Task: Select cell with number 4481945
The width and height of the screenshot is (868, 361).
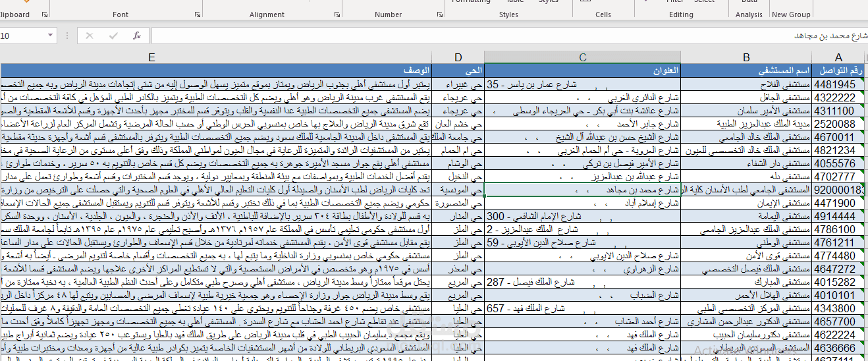Action: (838, 84)
